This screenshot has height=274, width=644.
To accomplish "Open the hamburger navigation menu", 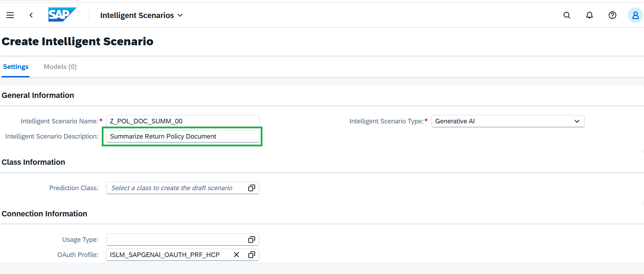I will (x=10, y=15).
